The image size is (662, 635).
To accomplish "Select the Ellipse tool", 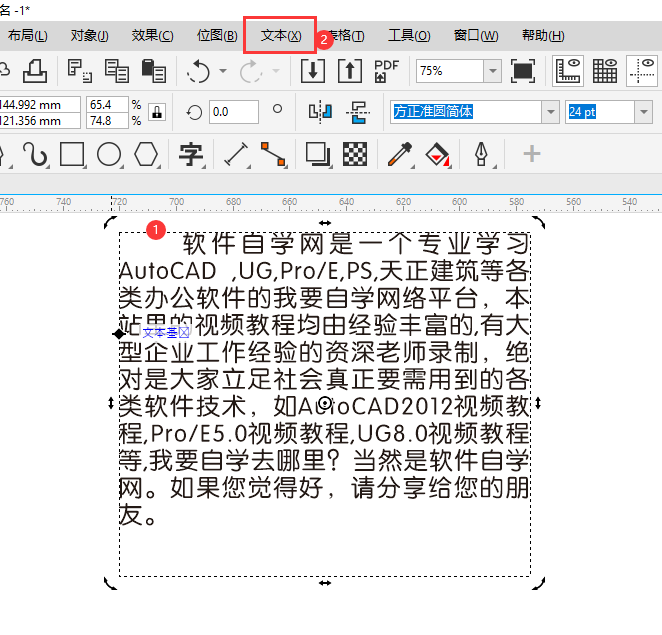I will pos(109,154).
